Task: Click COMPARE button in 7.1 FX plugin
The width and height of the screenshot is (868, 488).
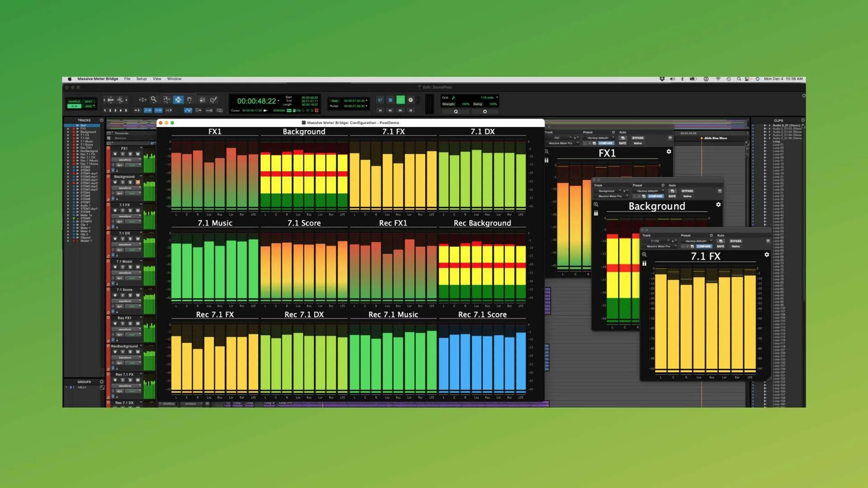Action: click(703, 247)
